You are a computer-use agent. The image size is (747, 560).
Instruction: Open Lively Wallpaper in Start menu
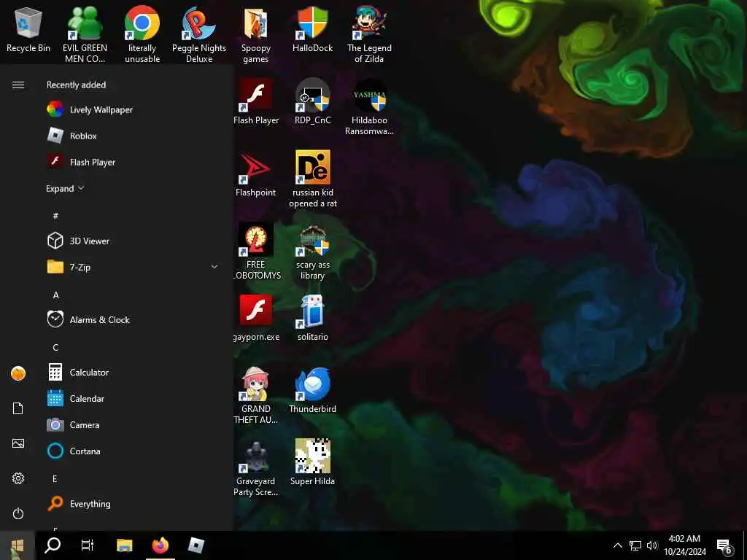click(134, 109)
